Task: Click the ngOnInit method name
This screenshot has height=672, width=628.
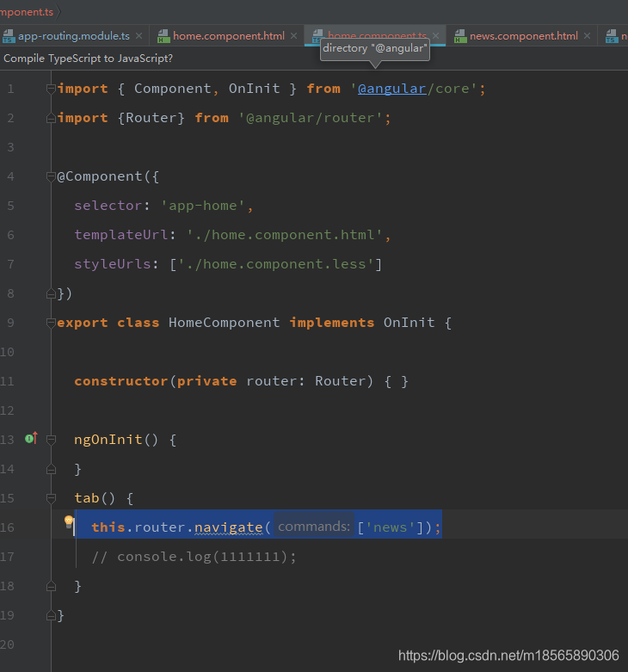Action: pos(108,440)
